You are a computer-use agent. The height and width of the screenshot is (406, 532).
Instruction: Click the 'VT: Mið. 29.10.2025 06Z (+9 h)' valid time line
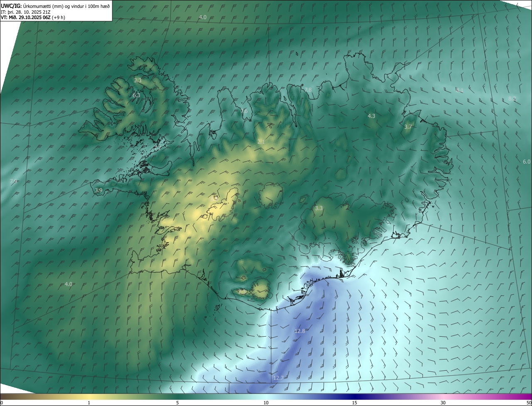[33, 17]
